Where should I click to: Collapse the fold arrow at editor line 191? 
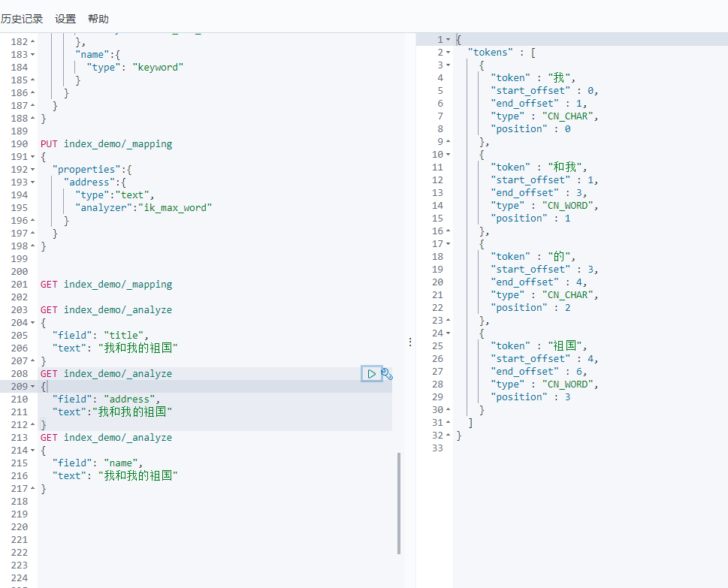point(33,157)
